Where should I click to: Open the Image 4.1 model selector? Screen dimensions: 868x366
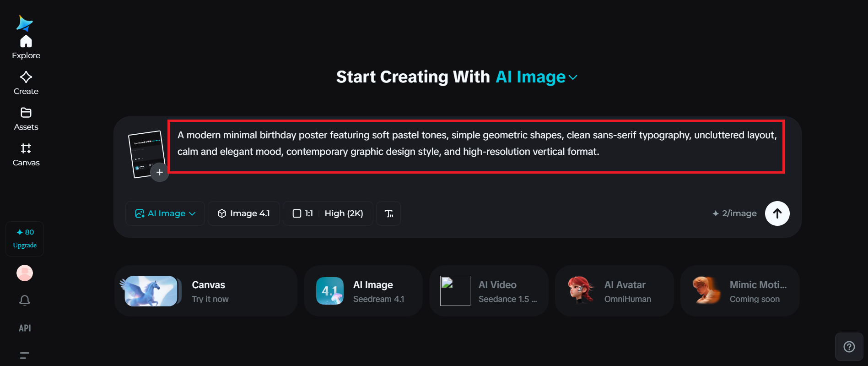point(244,213)
